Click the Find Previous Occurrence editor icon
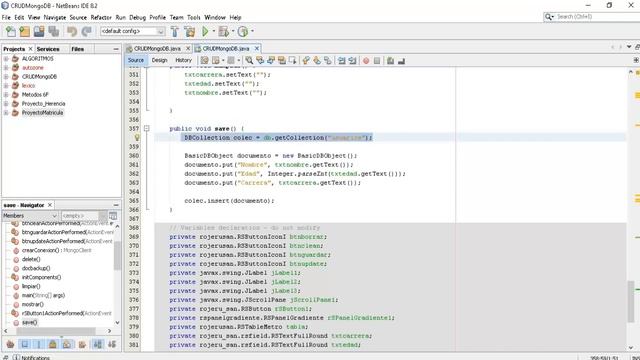 click(x=260, y=60)
